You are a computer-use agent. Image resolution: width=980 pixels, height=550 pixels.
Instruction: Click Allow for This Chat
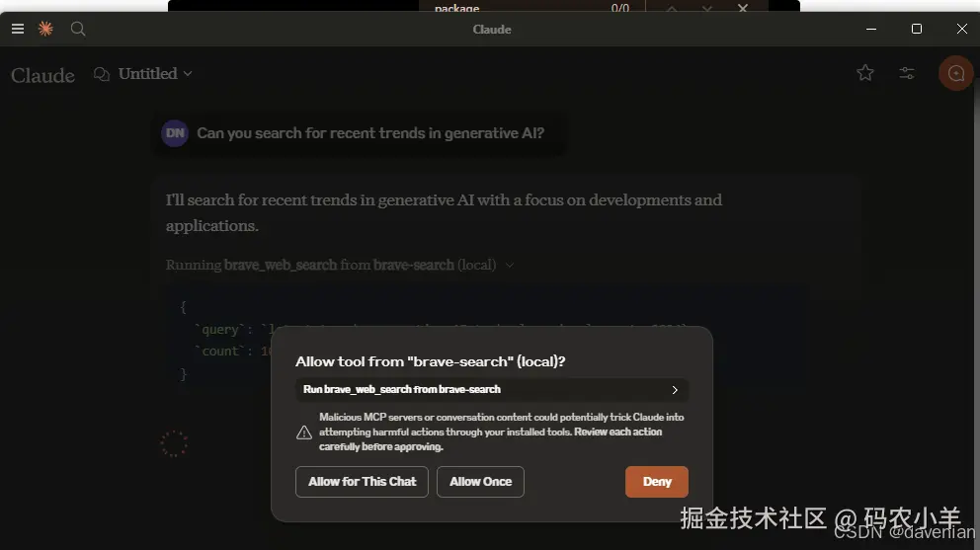click(x=362, y=482)
